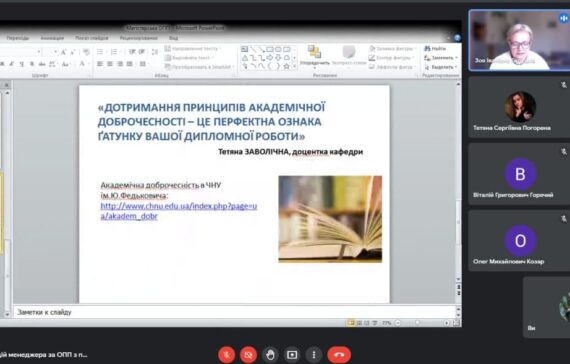
Task: Click the increase font size icon
Action: (63, 52)
